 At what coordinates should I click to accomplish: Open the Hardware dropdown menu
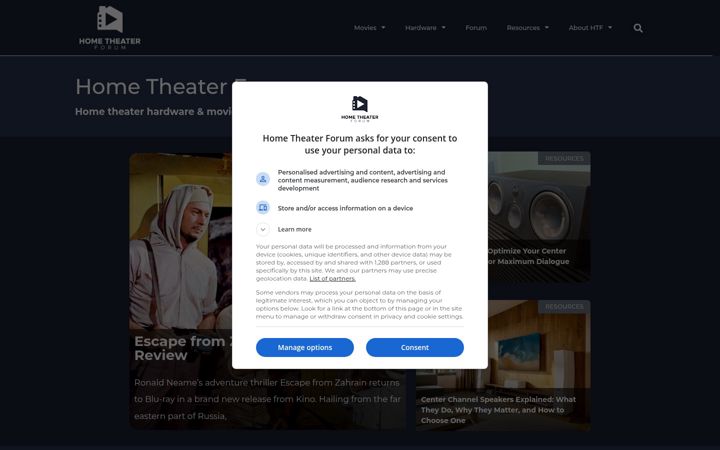click(425, 28)
